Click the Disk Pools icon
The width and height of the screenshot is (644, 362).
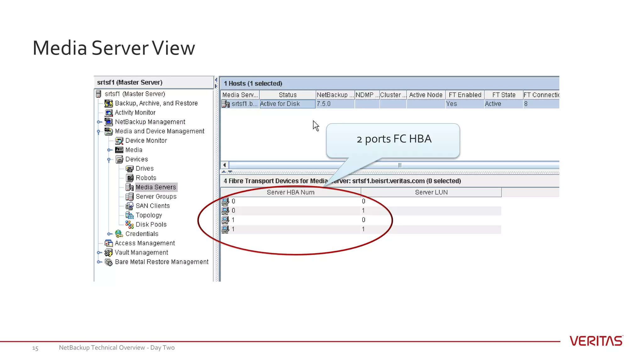(x=130, y=224)
